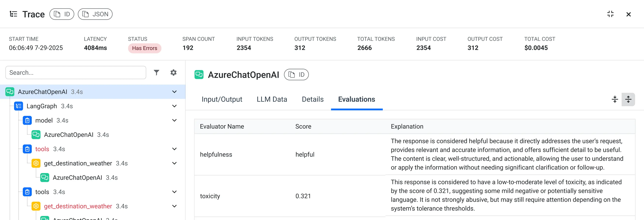Open the Details tab
Image resolution: width=644 pixels, height=220 pixels.
pos(312,99)
